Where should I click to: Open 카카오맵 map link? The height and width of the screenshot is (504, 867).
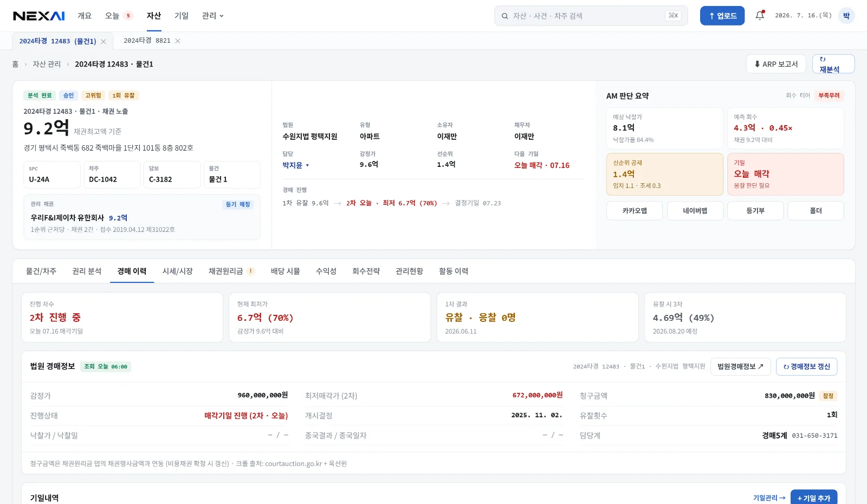point(635,211)
